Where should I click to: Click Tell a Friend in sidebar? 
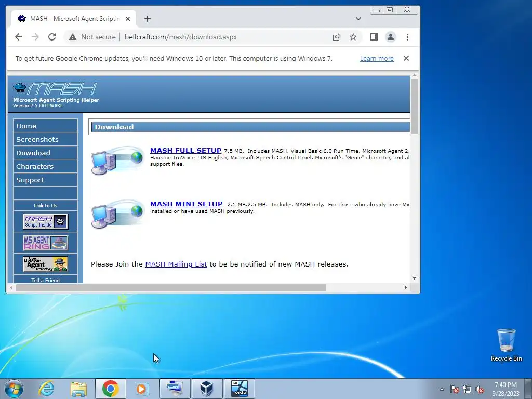coord(46,280)
